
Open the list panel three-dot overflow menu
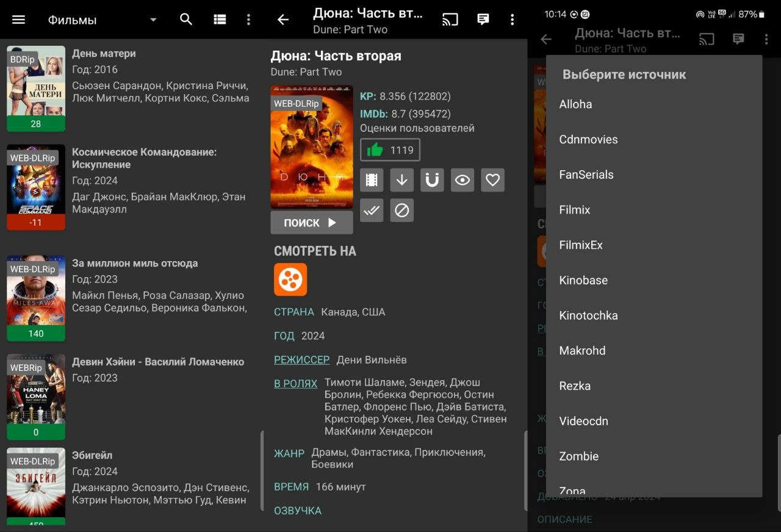point(248,20)
